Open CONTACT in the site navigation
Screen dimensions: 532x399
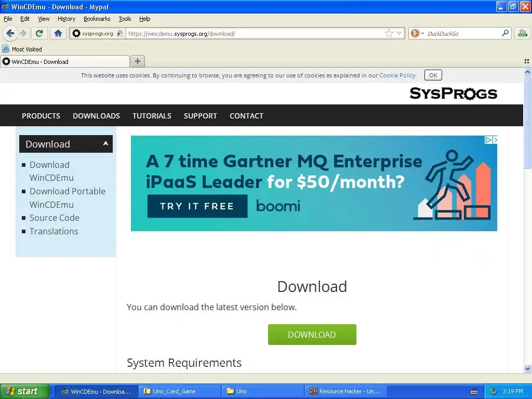(246, 116)
